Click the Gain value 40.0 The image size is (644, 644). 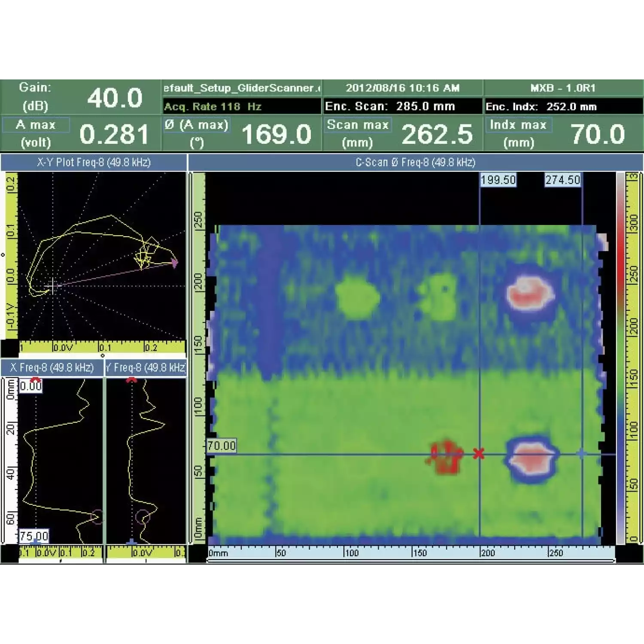[x=115, y=98]
